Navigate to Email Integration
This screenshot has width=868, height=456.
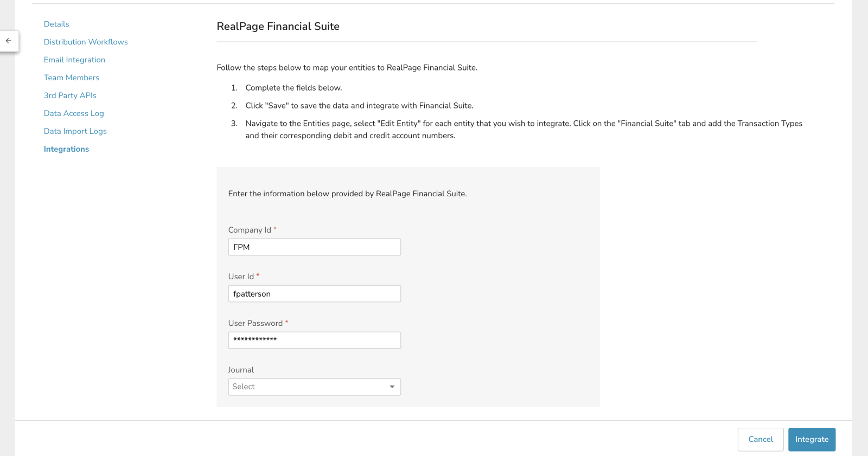pyautogui.click(x=74, y=60)
